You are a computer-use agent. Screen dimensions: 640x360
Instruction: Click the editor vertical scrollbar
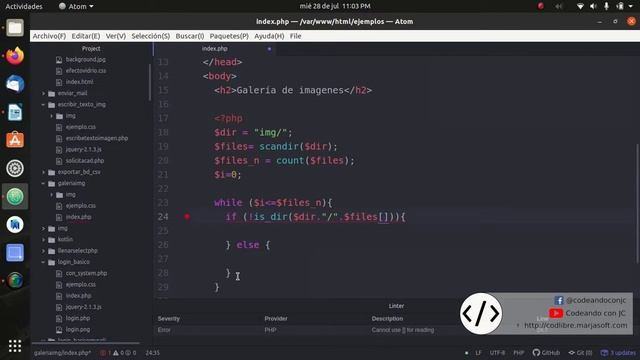point(638,204)
